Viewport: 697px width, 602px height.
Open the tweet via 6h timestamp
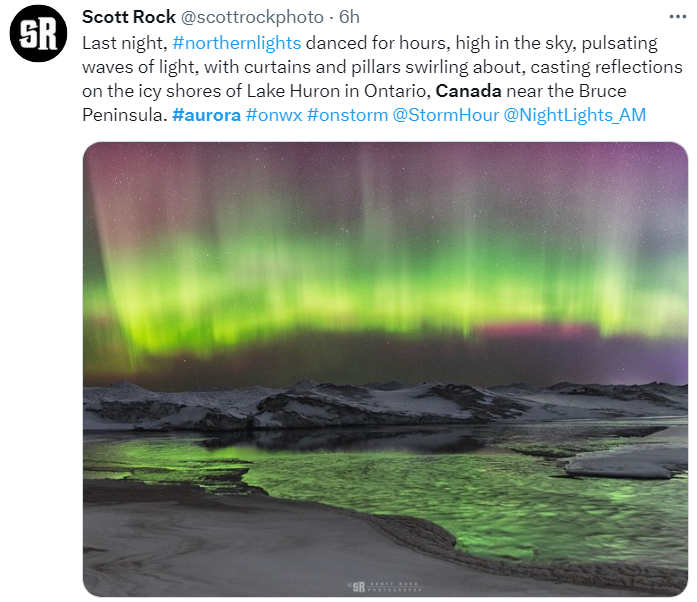(349, 17)
